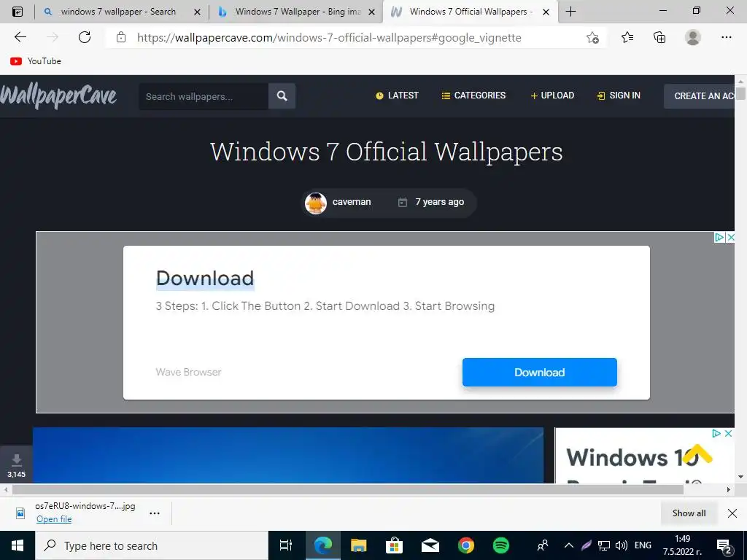Open CATEGORIES menu item
Viewport: 747px width, 560px height.
pos(473,96)
